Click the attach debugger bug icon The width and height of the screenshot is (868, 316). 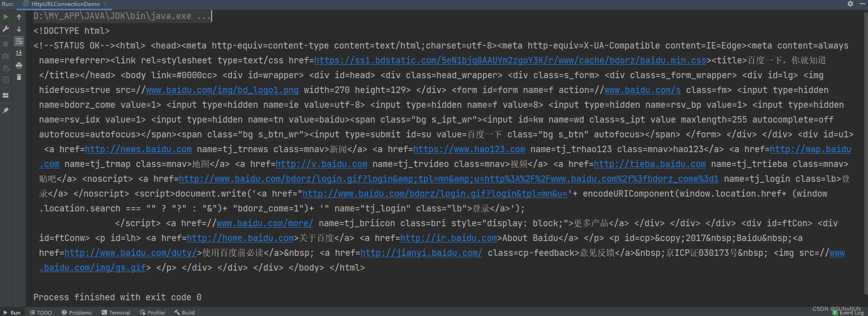(6, 68)
